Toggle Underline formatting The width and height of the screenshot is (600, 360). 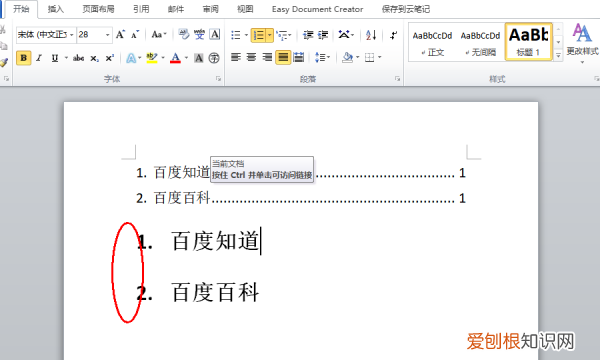55,58
